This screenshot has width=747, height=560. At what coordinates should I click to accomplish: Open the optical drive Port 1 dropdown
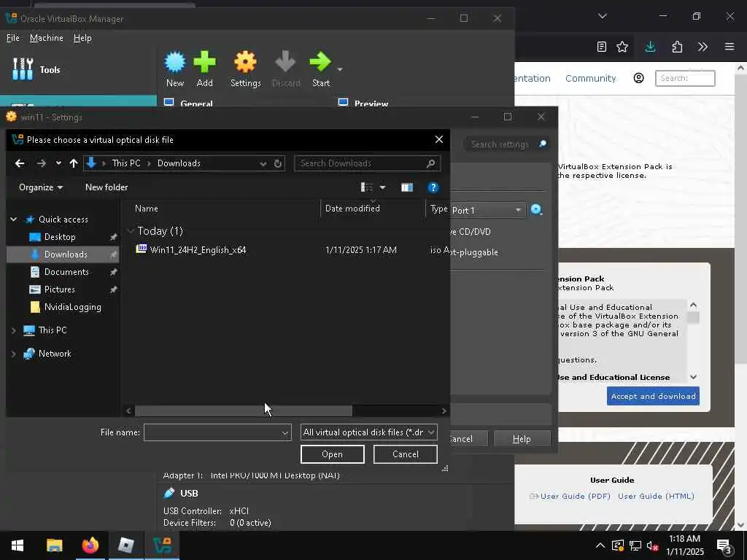487,211
